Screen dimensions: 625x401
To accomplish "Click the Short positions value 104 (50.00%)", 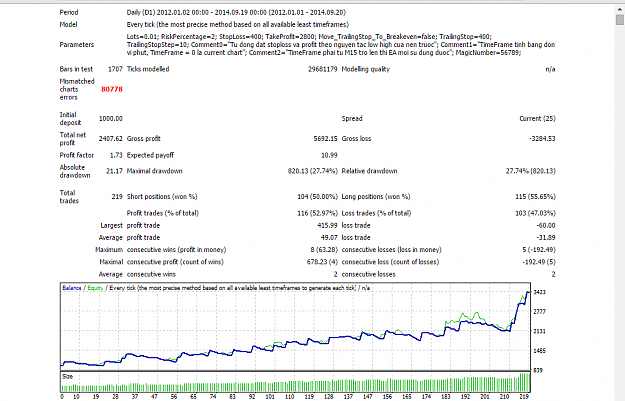I will coord(318,197).
